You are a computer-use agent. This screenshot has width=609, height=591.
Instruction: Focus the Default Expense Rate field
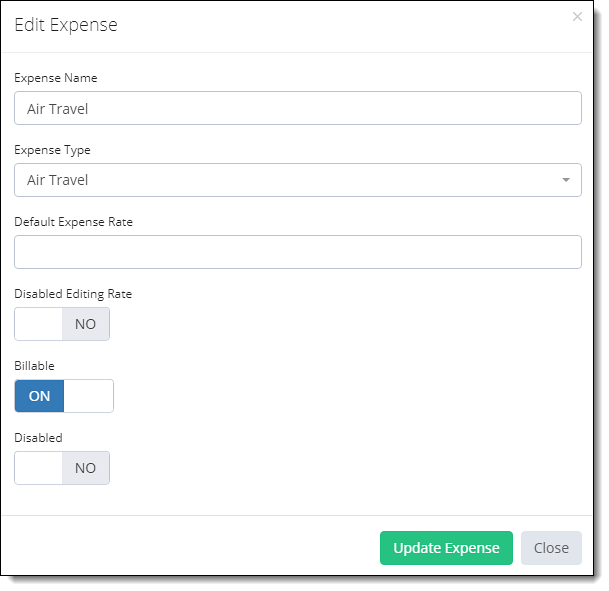(298, 252)
